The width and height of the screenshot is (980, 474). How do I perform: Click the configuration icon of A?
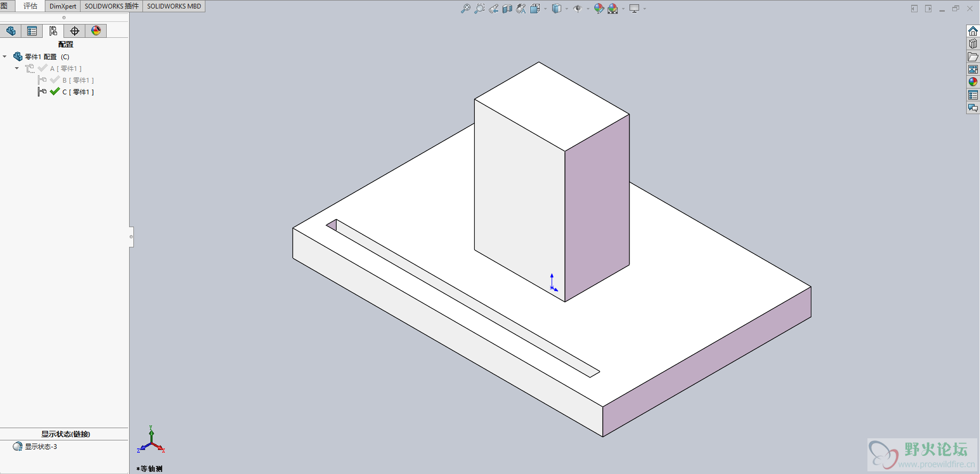[x=30, y=68]
